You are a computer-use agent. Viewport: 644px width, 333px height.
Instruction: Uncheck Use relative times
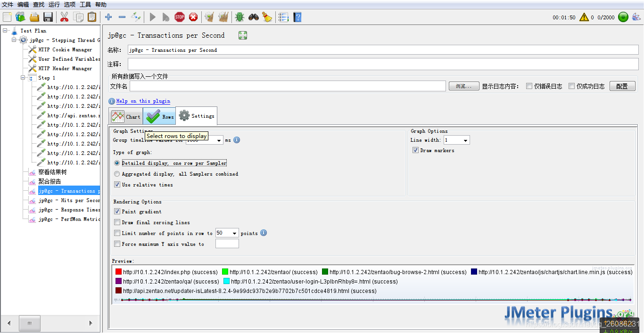[117, 185]
